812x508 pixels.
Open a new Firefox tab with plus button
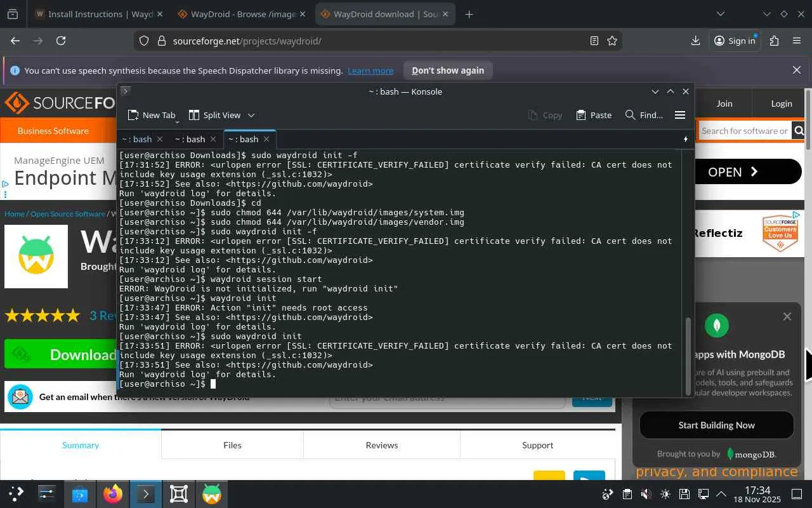[469, 14]
